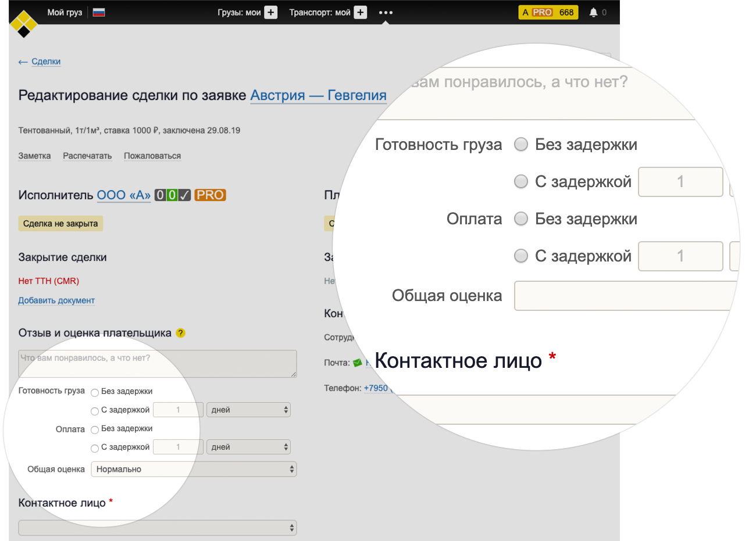Open Мой груз in the top bar

[65, 12]
